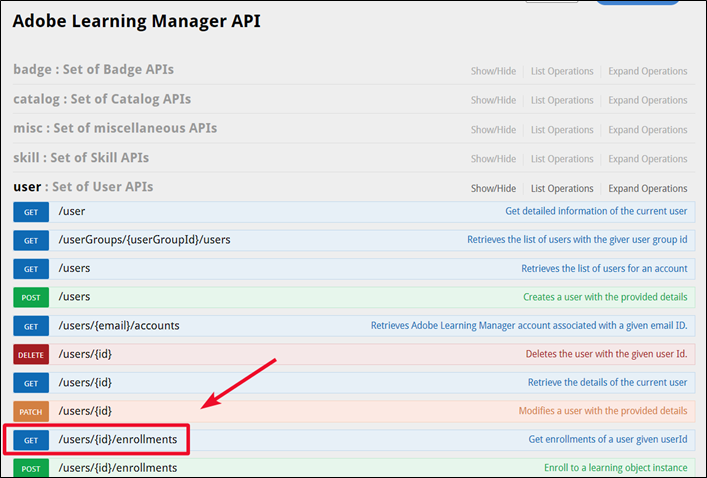
Task: Click the PATCH badge for /users/{id}
Action: (30, 411)
